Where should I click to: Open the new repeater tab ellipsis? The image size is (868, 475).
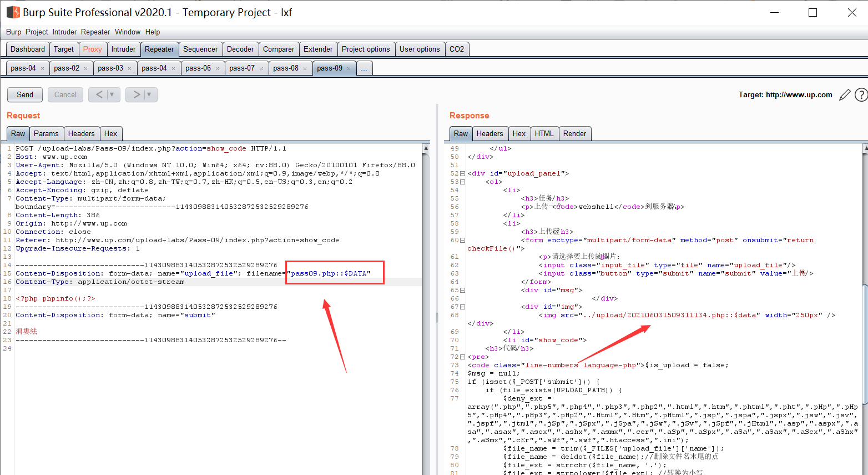pyautogui.click(x=364, y=68)
